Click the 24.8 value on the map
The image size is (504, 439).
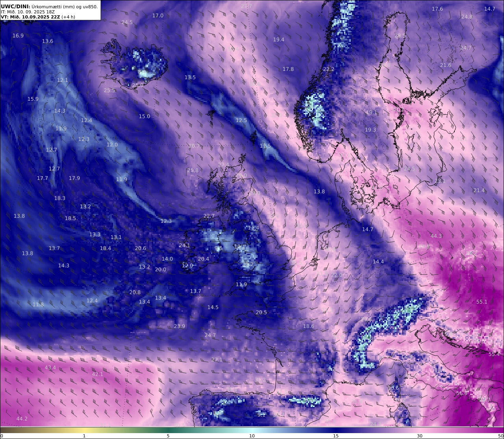point(467,17)
